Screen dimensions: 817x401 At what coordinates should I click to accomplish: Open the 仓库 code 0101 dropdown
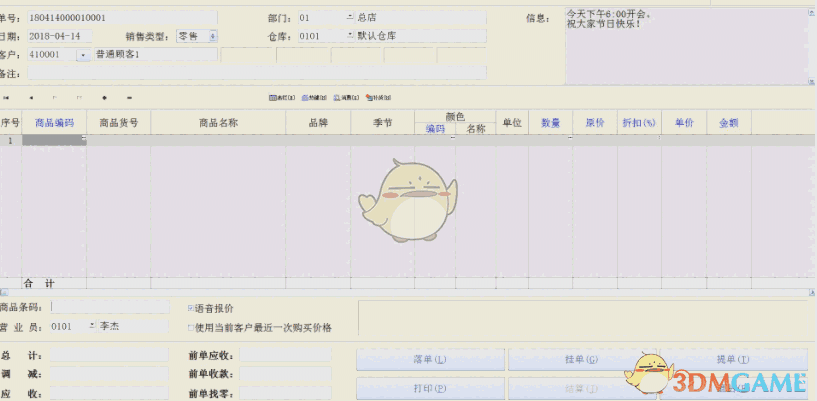(350, 36)
